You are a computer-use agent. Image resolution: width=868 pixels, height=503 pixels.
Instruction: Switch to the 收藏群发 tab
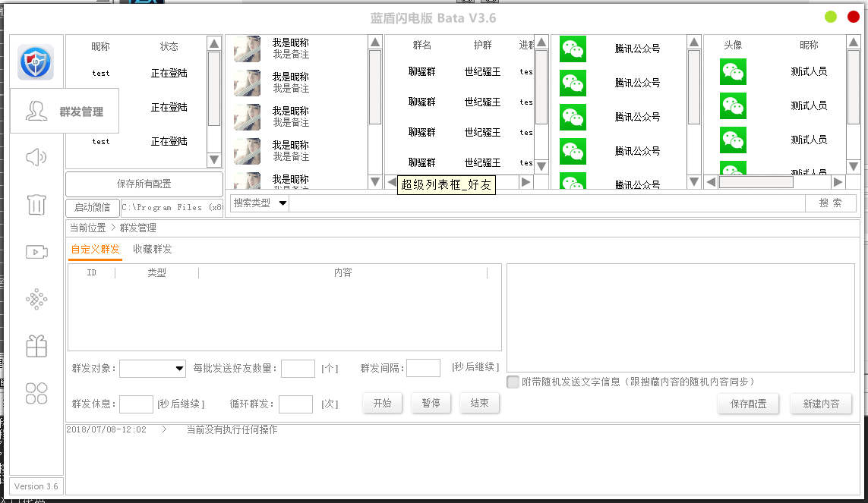click(152, 250)
